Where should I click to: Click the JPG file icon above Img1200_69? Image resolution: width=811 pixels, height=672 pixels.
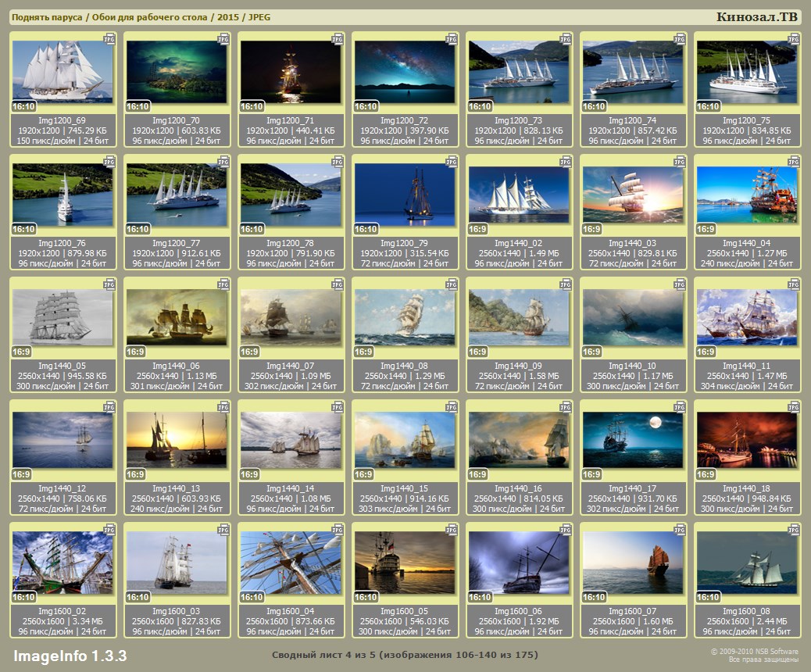[x=109, y=39]
